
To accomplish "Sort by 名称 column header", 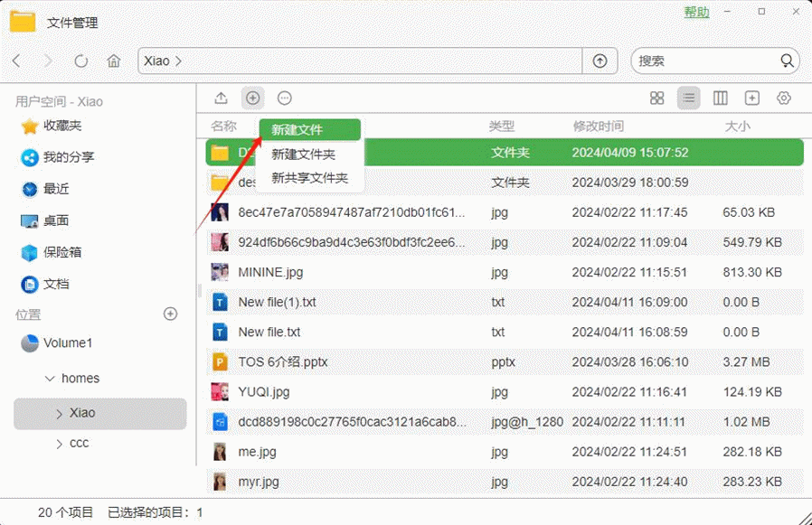I will pos(223,126).
